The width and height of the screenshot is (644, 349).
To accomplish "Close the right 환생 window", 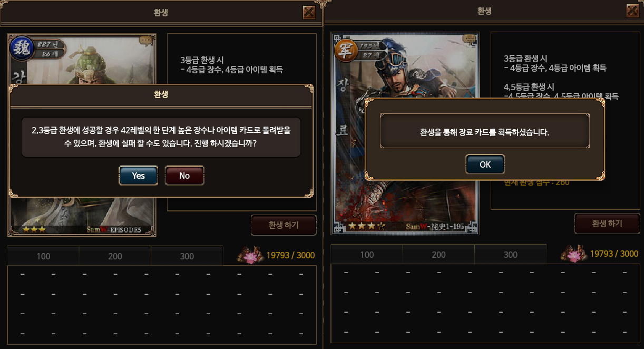I will (633, 11).
